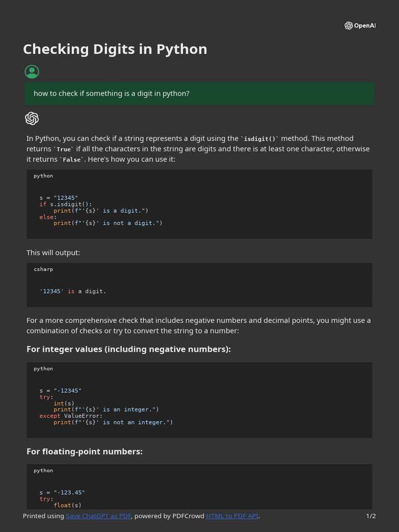Click the '12345' is a digit output line
This screenshot has width=399, height=532.
click(x=73, y=291)
